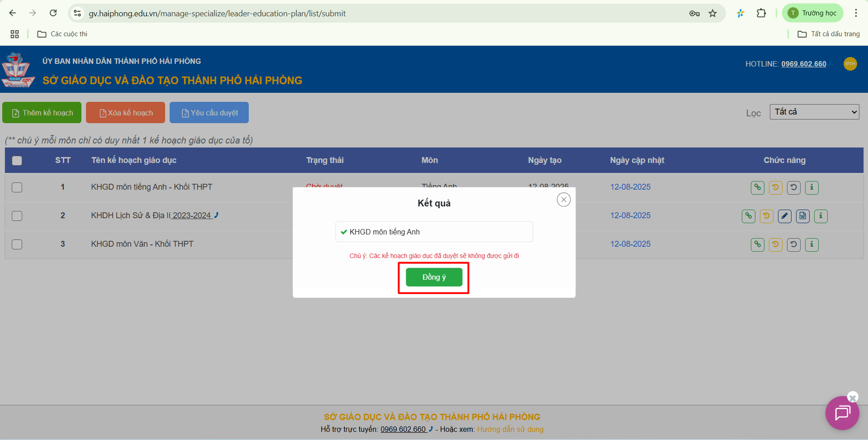Bookmark this page with star icon
This screenshot has height=440, width=868.
[x=713, y=13]
